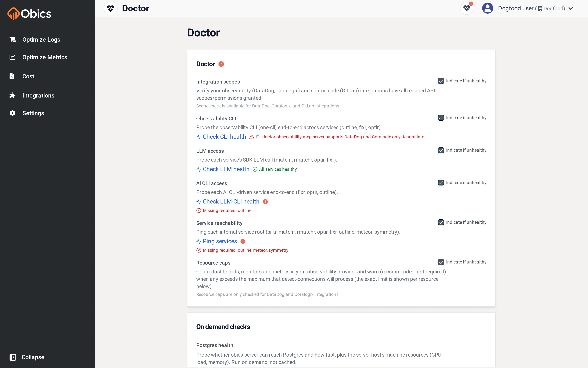Click the error icon before Missing required: outline
The height and width of the screenshot is (368, 588).
[199, 210]
